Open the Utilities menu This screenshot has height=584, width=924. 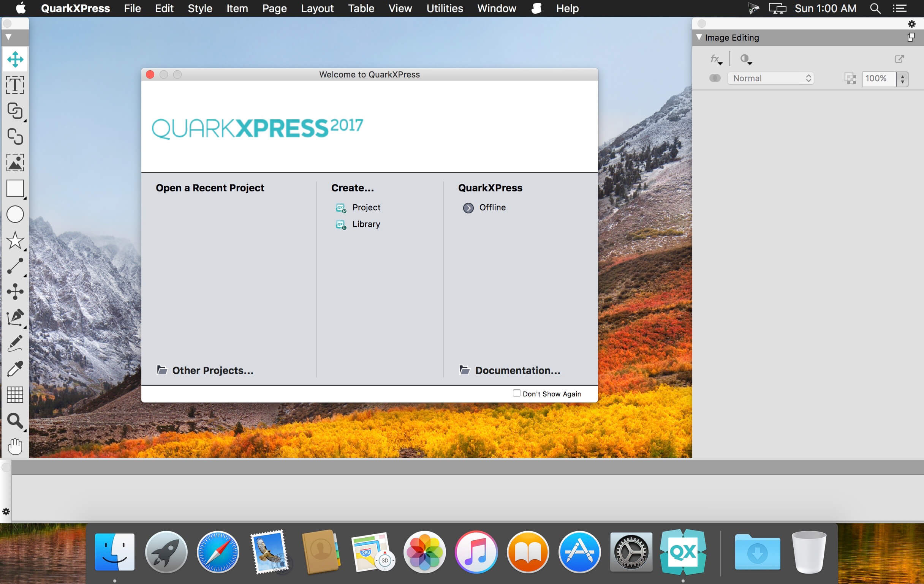tap(445, 8)
